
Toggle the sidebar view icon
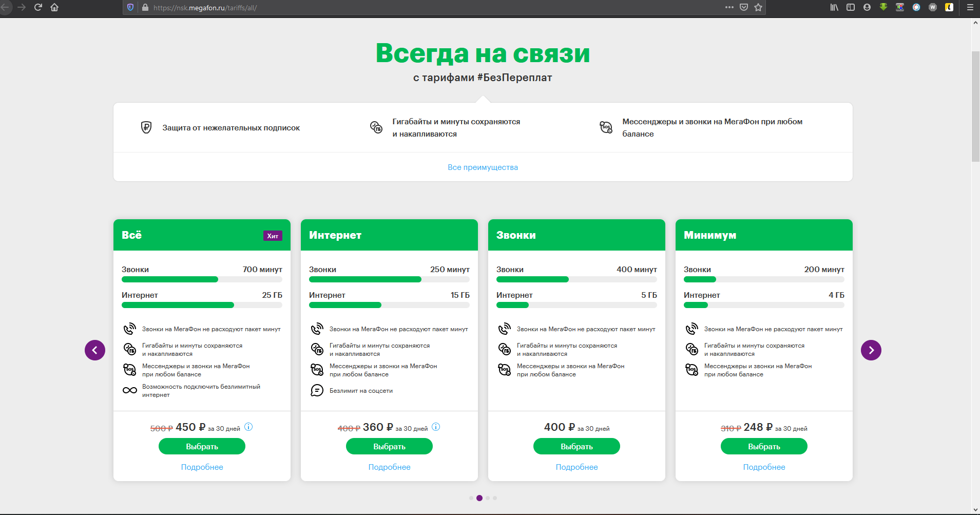click(851, 7)
